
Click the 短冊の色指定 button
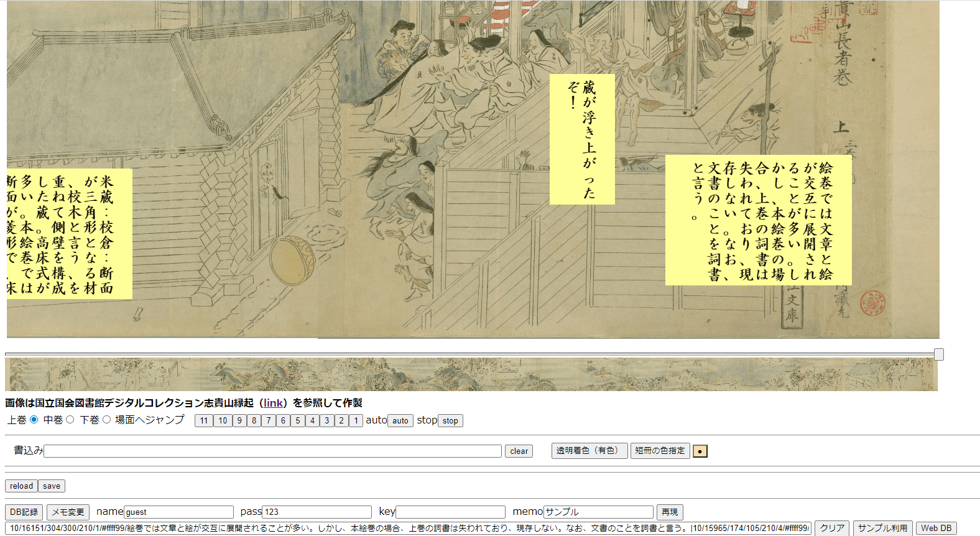point(660,451)
